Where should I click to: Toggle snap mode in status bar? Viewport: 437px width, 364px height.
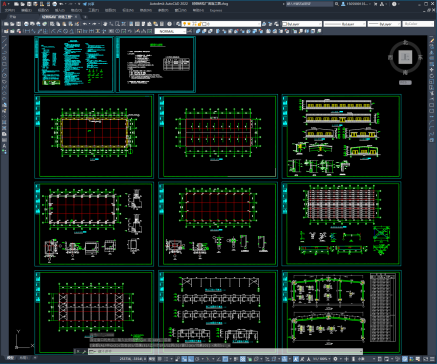pyautogui.click(x=166, y=360)
